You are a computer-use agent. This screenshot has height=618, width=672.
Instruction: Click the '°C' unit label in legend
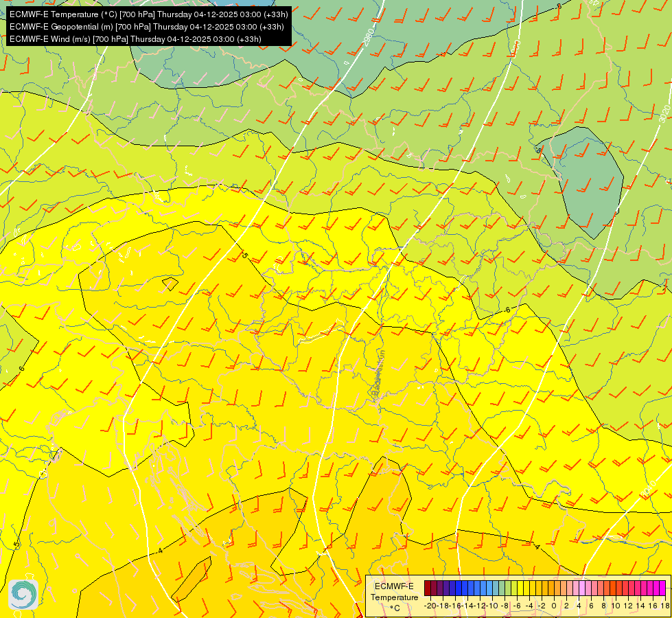point(394,608)
